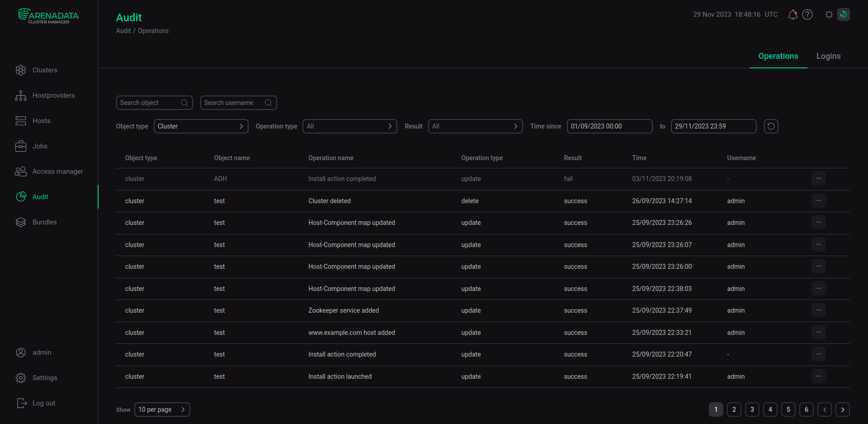The height and width of the screenshot is (424, 868).
Task: Go to pagination page 4
Action: (x=770, y=410)
